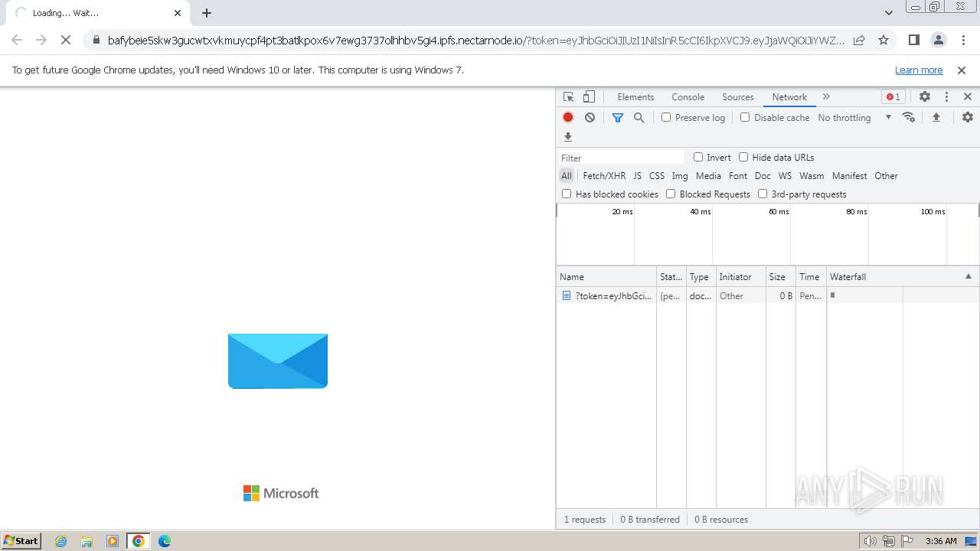The image size is (980, 551).
Task: Sort by the Name column header
Action: pos(606,277)
